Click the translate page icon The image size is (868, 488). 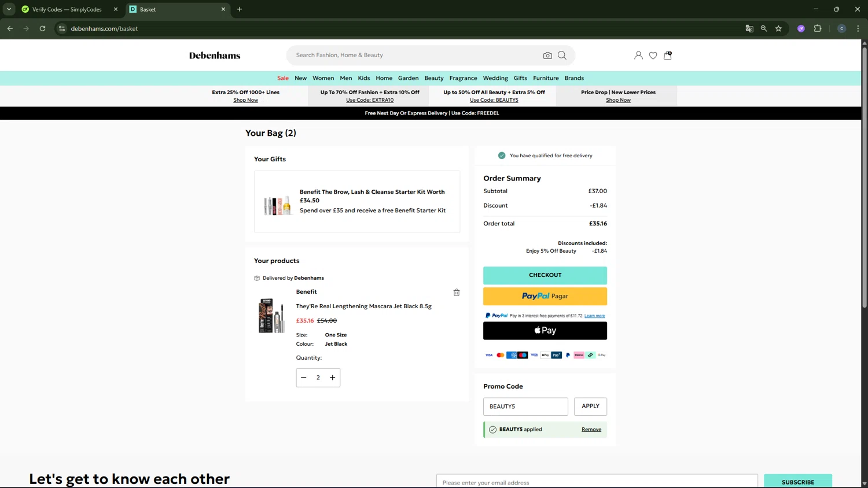pos(749,28)
